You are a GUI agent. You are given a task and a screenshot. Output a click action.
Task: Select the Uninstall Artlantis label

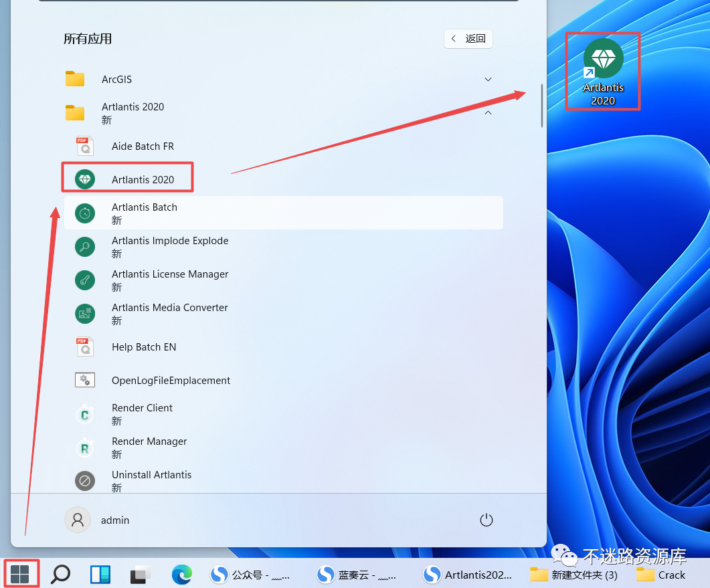[152, 475]
